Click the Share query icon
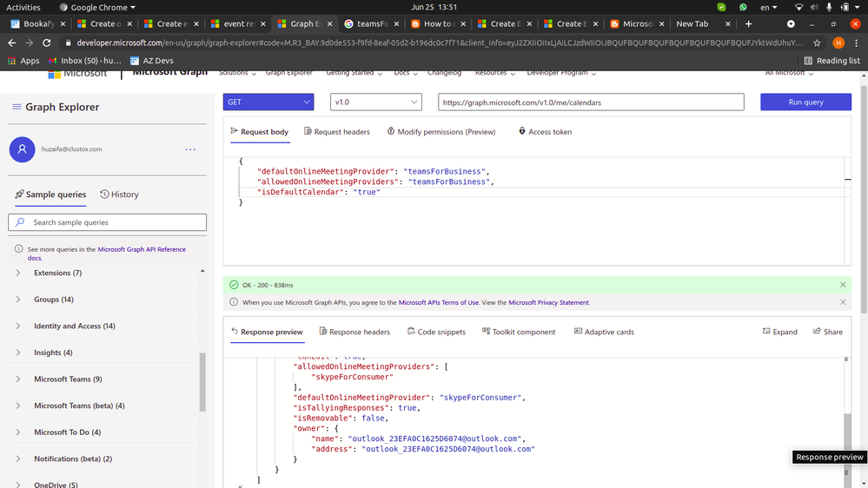 [827, 332]
